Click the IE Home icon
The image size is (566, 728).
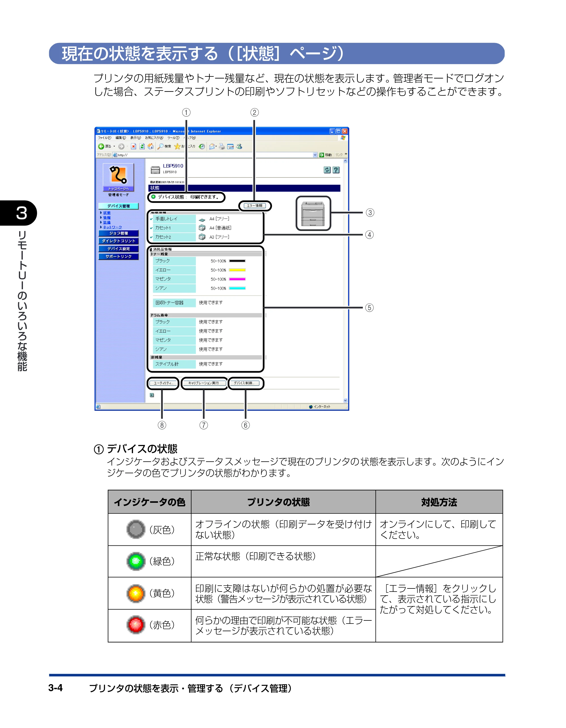coord(151,146)
